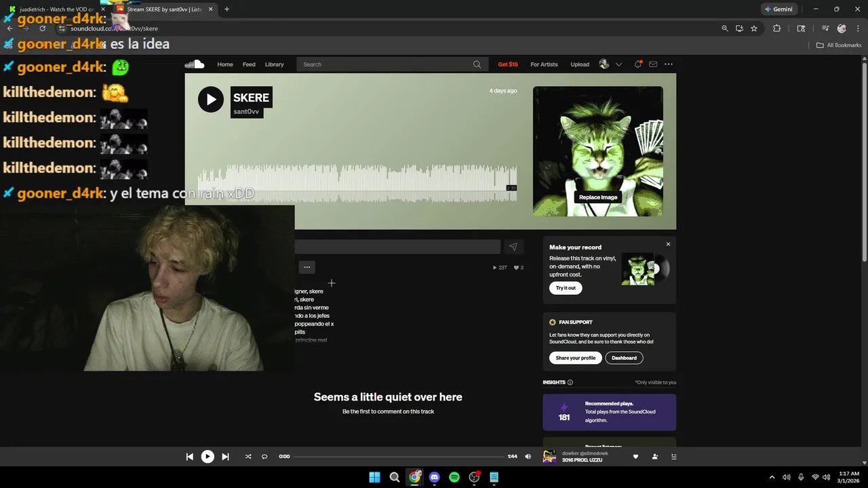
Task: Toggle shuffle in the player bar
Action: tap(248, 457)
